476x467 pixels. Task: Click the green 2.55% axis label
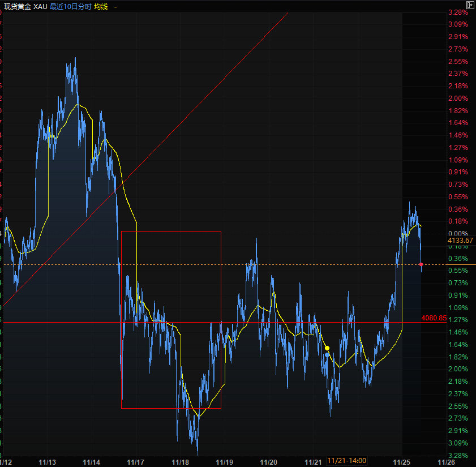(458, 406)
